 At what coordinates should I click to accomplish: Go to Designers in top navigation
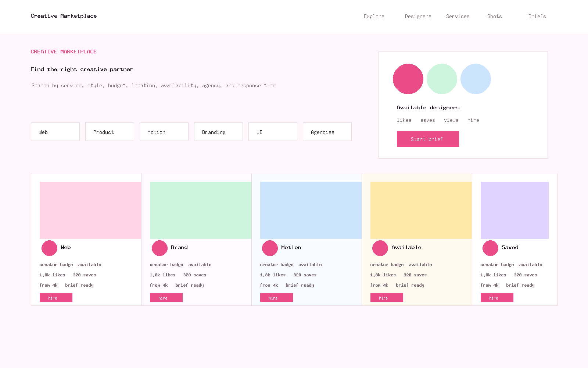[418, 16]
